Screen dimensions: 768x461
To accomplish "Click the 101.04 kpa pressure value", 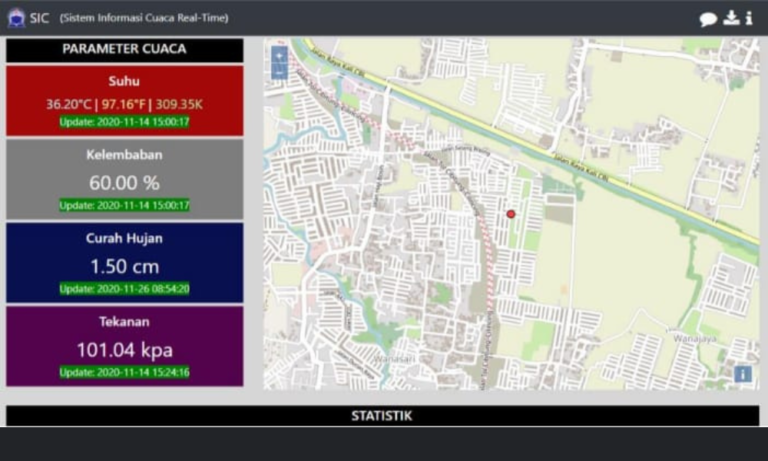I will (x=124, y=351).
